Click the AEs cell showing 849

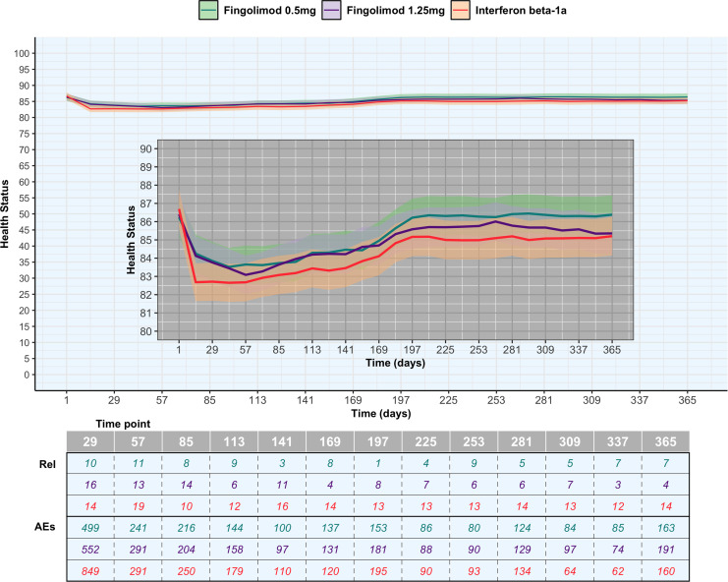click(x=90, y=571)
